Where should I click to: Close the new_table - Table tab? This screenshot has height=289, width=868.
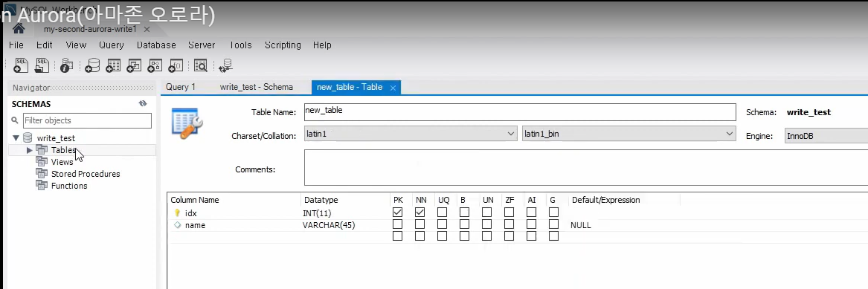pos(393,88)
